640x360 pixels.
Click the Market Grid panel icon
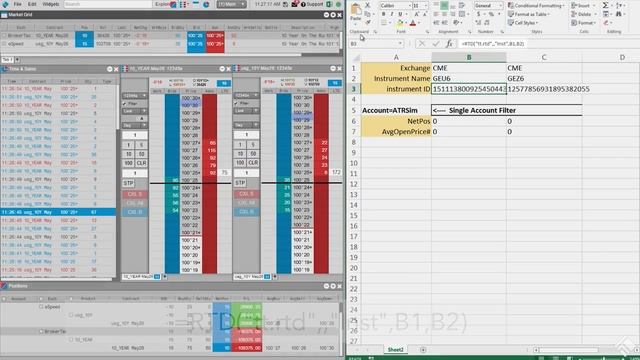pyautogui.click(x=4, y=15)
